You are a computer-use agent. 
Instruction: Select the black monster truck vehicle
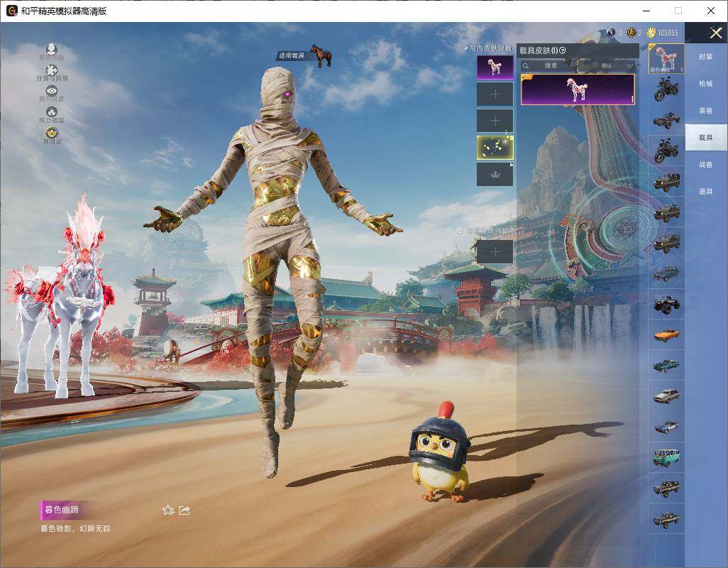click(666, 304)
